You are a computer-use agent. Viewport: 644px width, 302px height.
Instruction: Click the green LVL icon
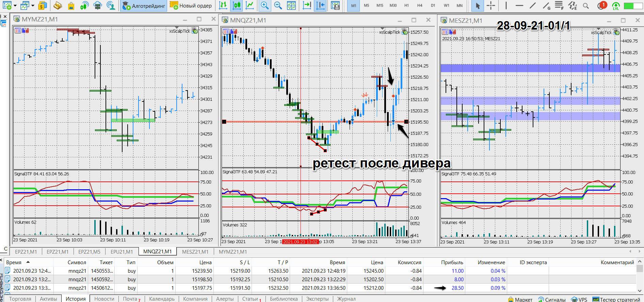tap(616, 6)
